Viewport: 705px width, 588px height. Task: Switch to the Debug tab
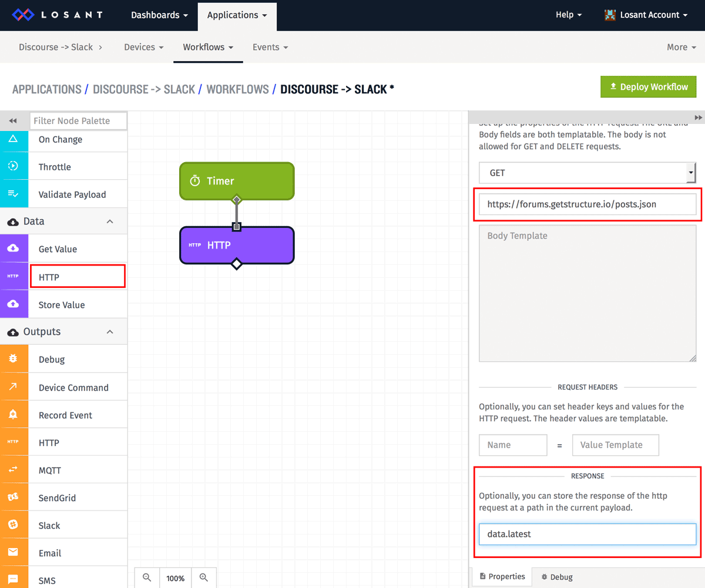(x=557, y=577)
